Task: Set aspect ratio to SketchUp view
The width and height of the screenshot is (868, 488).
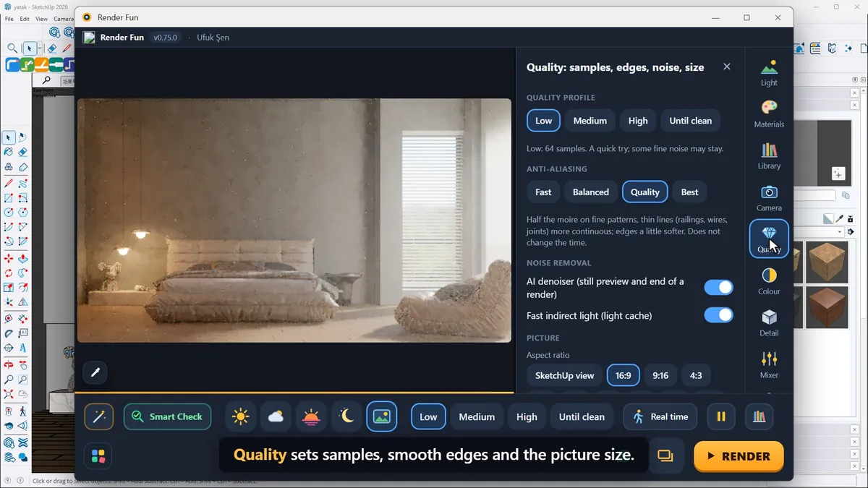Action: tap(564, 376)
